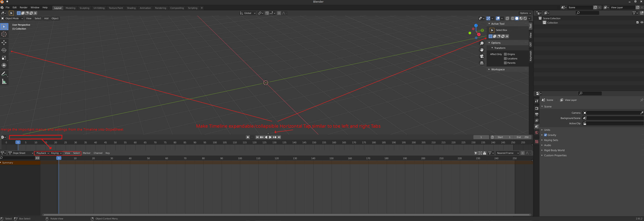This screenshot has width=644, height=221.
Task: Hide Collection with the eye icon
Action: [x=642, y=22]
